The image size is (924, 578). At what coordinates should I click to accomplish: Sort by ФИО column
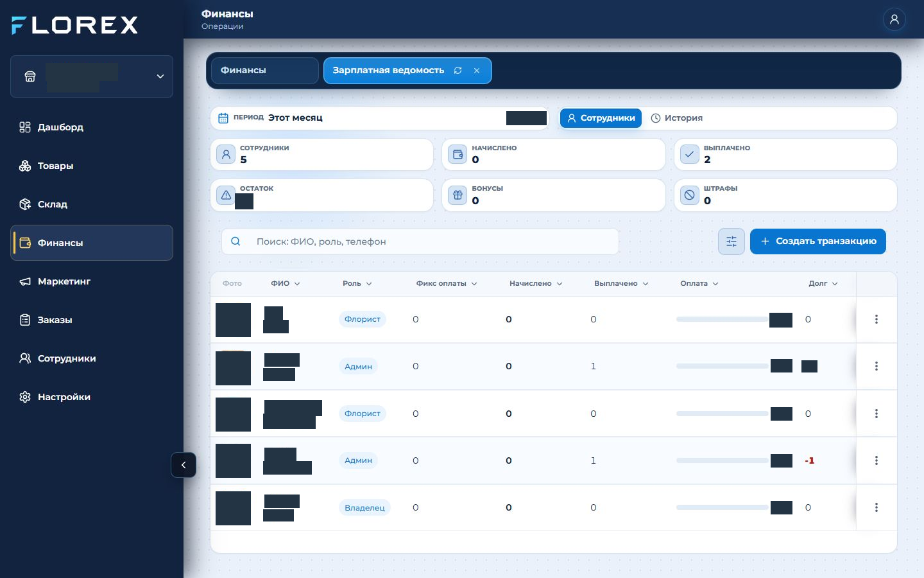286,283
